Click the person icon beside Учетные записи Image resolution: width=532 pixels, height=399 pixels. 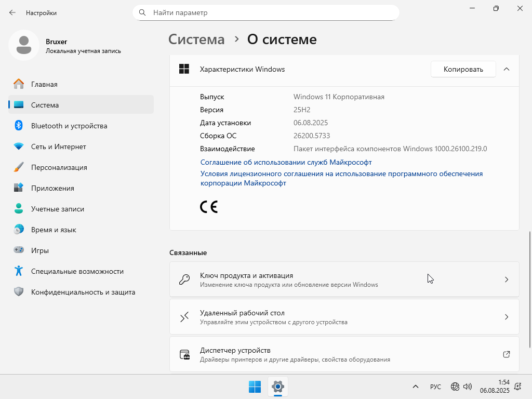pyautogui.click(x=19, y=208)
